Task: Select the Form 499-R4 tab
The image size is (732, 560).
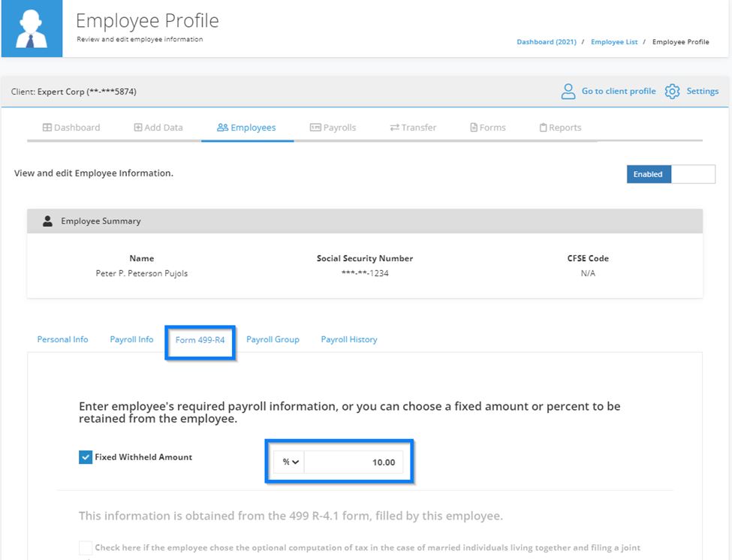Action: pos(200,340)
